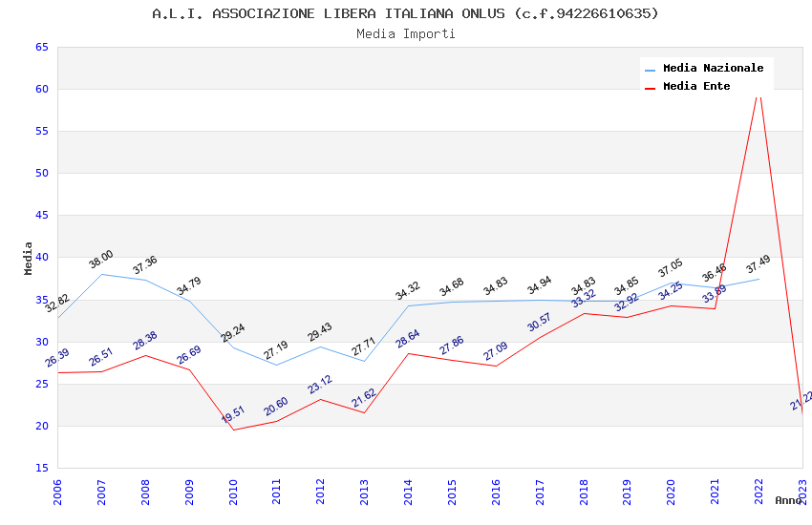
Task: Click the 25 y-axis tick label
Action: [42, 384]
